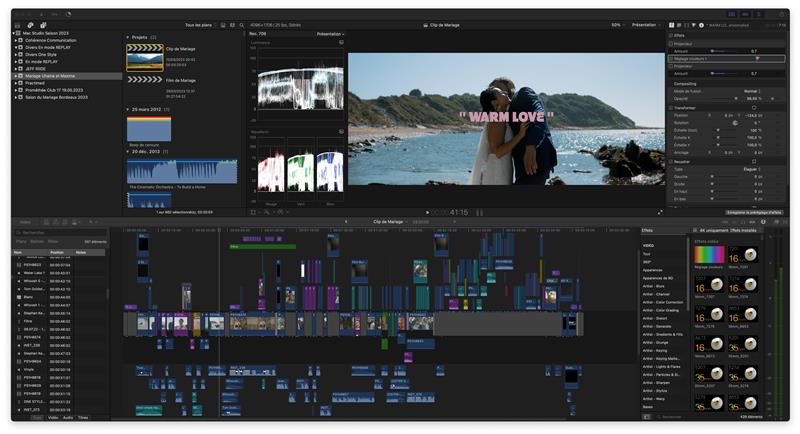Select the Salon du Mariage Bordeaux 2023 event
This screenshot has width=800, height=434.
57,97
